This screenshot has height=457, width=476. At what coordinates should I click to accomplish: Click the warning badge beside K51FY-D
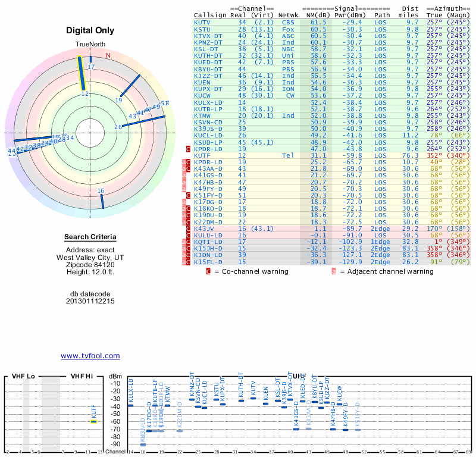[188, 196]
